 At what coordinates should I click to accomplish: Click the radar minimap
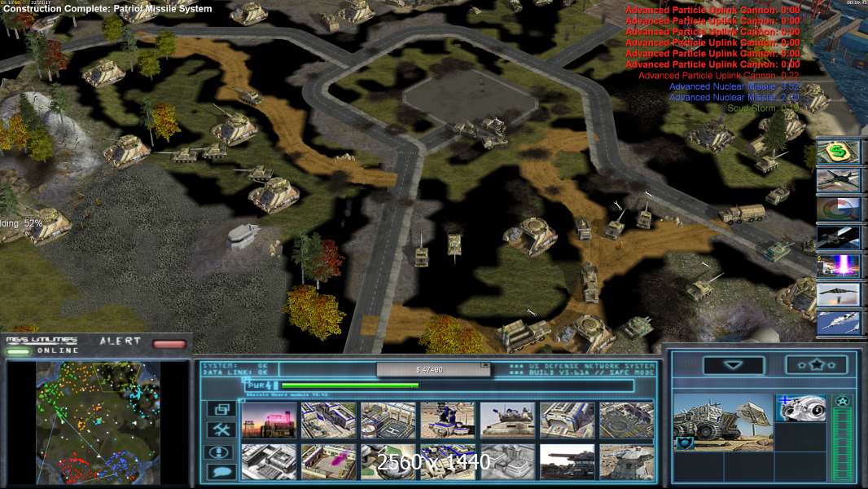(98, 423)
